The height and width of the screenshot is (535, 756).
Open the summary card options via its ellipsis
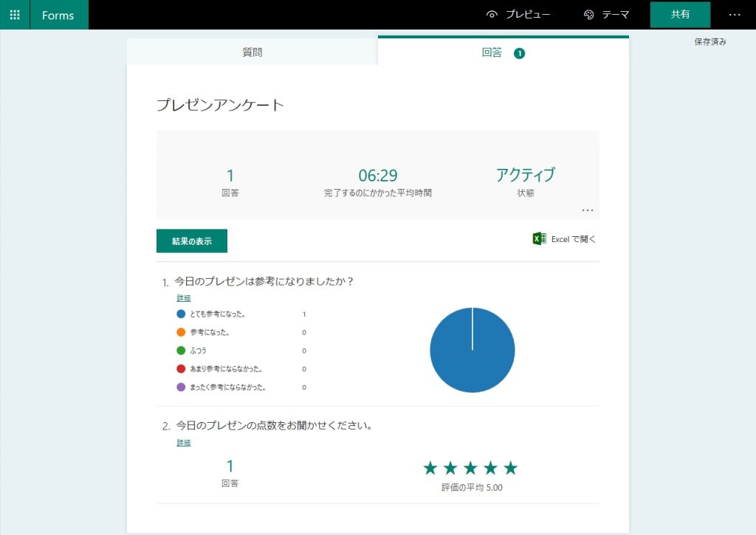point(588,210)
